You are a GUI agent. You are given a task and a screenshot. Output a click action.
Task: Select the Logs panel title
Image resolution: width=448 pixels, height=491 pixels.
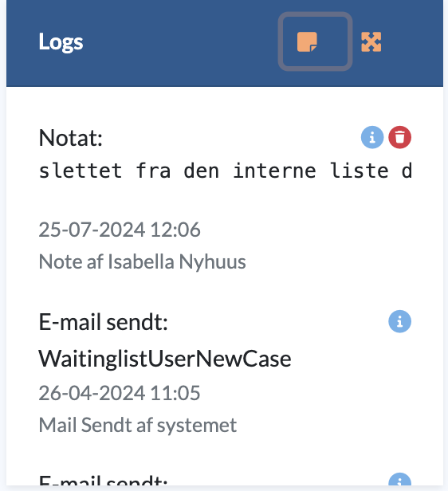tap(61, 41)
